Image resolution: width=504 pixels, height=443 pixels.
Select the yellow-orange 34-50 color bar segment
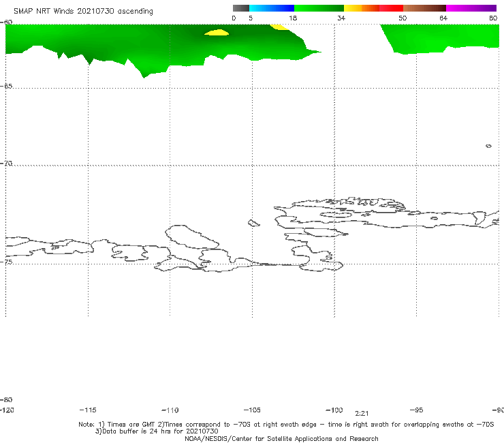[x=373, y=8]
